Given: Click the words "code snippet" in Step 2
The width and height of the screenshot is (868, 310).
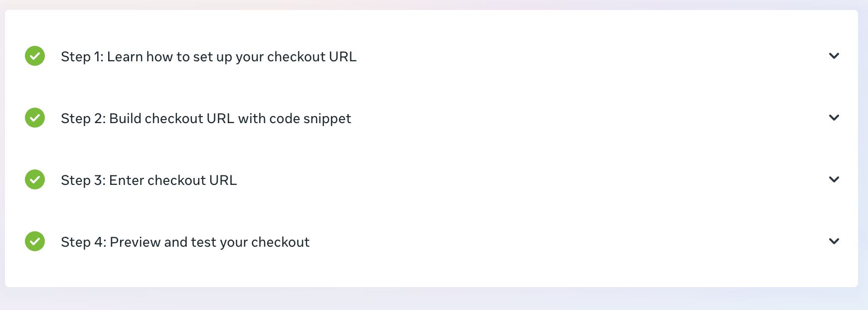Looking at the screenshot, I should pos(310,119).
